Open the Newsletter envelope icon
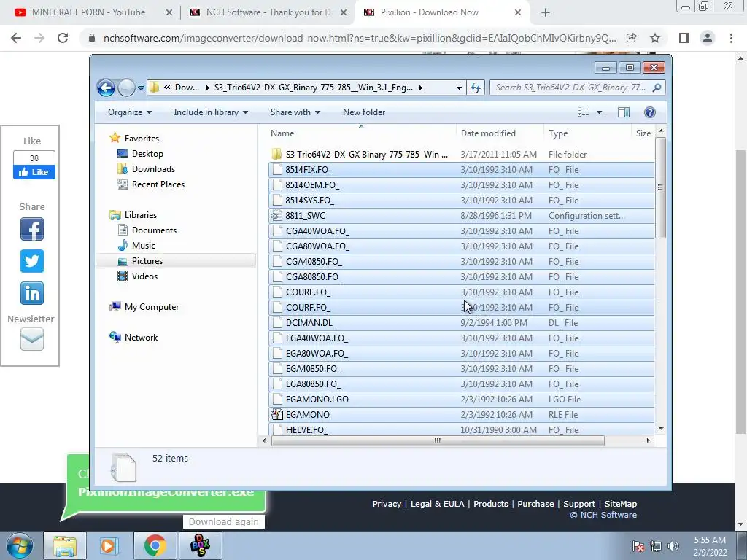This screenshot has width=747, height=560. pos(32,339)
